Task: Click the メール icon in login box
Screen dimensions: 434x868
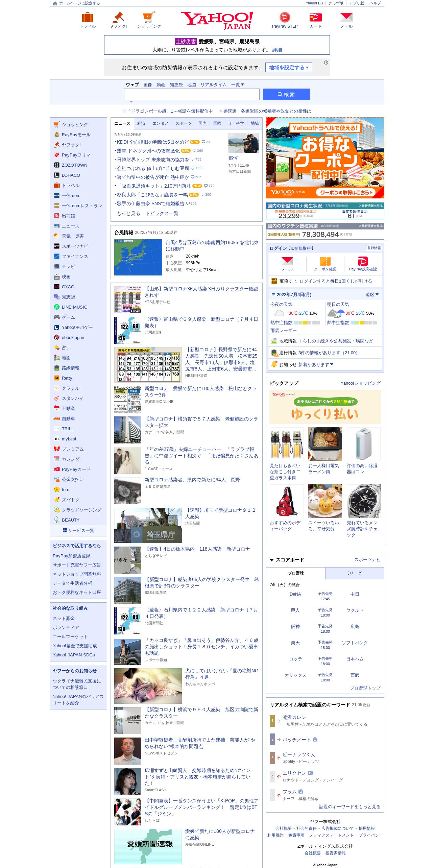Action: click(287, 261)
